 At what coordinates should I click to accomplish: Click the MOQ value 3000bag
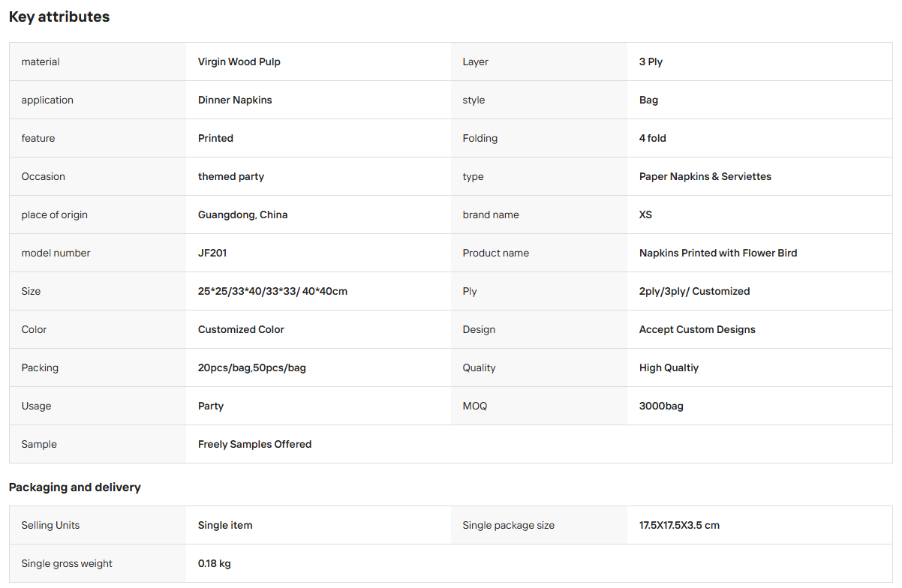click(661, 406)
